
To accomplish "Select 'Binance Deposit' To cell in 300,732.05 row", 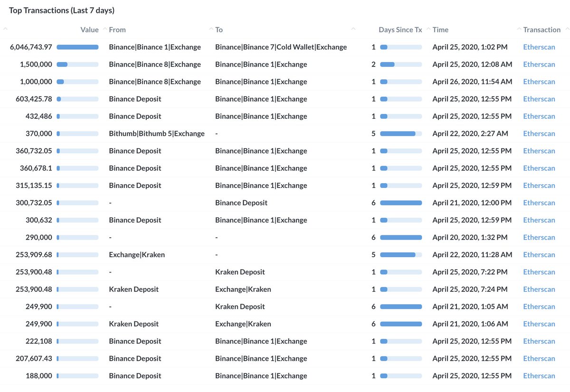I will (241, 203).
